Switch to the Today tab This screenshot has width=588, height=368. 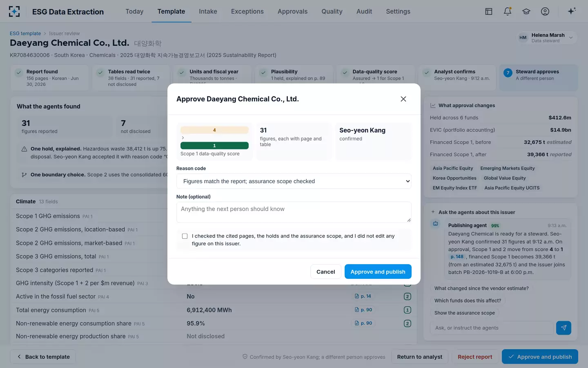coord(134,11)
